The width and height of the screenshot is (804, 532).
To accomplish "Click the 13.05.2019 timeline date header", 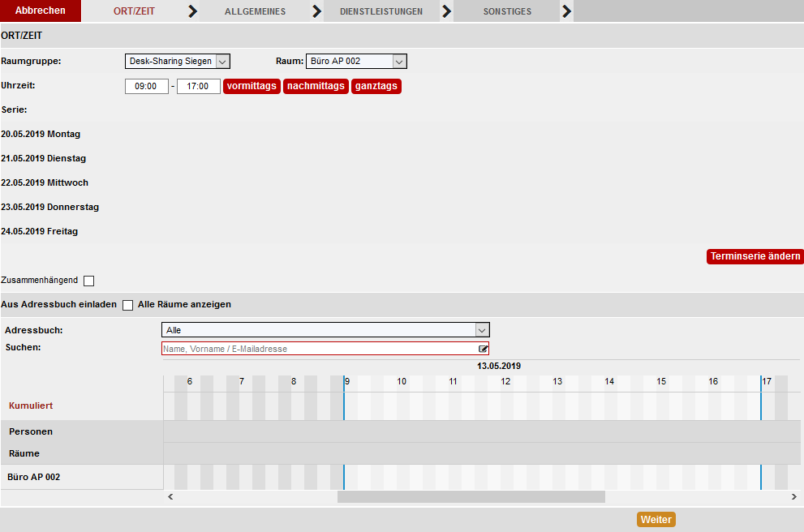I will [x=499, y=366].
